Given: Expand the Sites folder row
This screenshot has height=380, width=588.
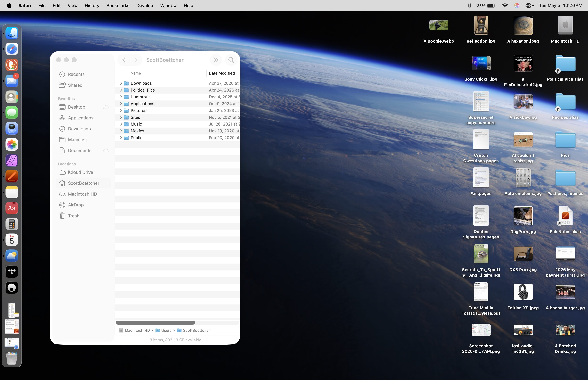Looking at the screenshot, I should 121,117.
